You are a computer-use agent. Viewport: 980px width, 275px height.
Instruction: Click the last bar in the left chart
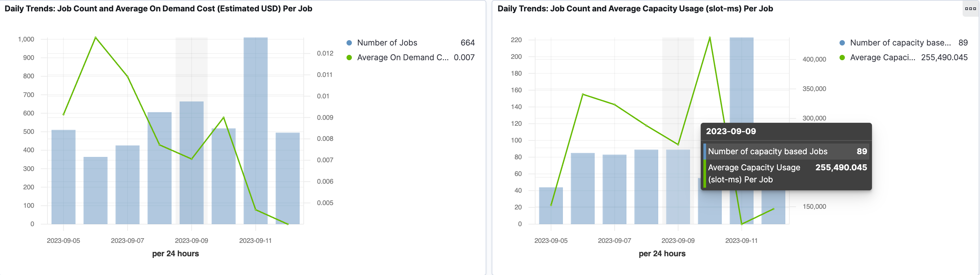(x=288, y=178)
